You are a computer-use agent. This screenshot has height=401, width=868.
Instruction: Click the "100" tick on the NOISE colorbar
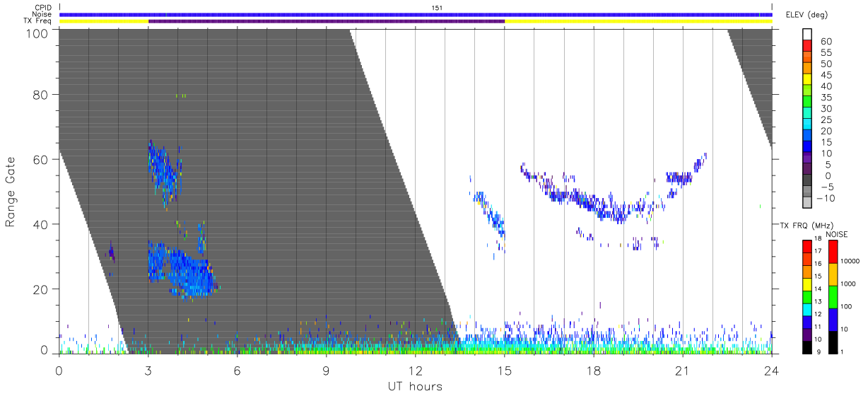click(x=848, y=307)
